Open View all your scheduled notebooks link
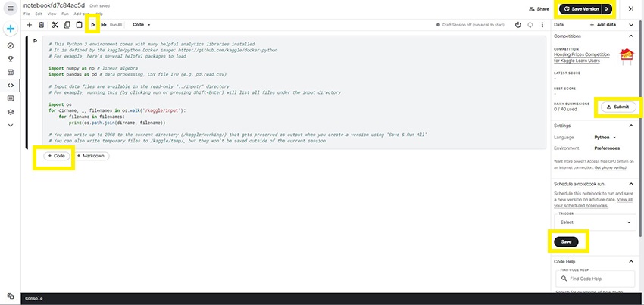This screenshot has width=644, height=305. pyautogui.click(x=593, y=202)
